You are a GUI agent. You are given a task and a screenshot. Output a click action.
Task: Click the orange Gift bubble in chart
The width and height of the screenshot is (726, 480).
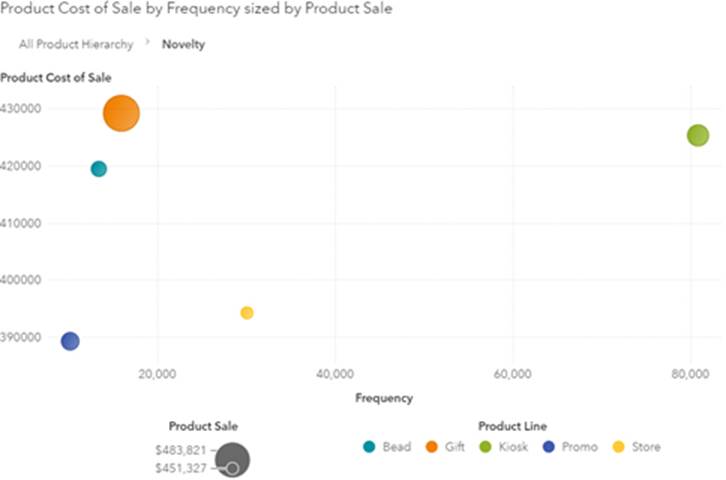click(121, 113)
